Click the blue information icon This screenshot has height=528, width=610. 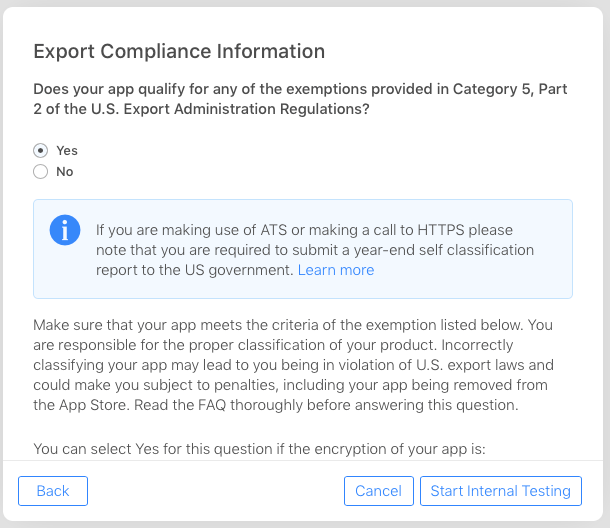pos(65,230)
